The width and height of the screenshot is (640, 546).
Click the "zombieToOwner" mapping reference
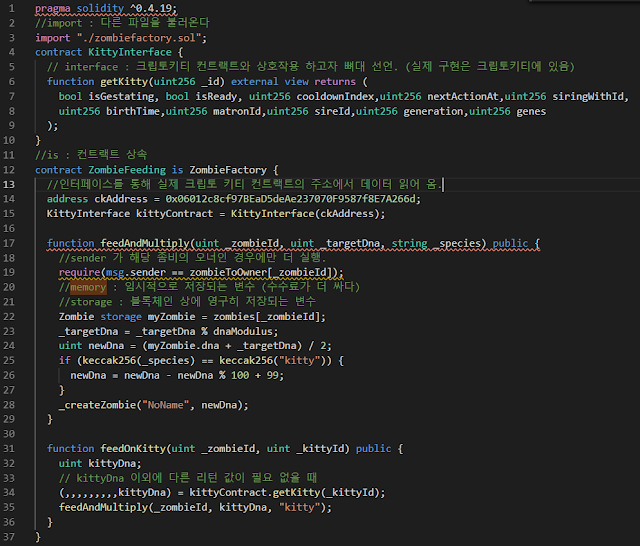pyautogui.click(x=228, y=272)
